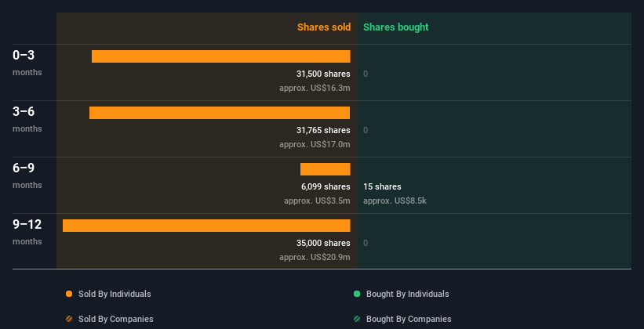Viewport: 644px width, 329px height.
Task: Click the approx. US$17.0m value
Action: (x=315, y=144)
